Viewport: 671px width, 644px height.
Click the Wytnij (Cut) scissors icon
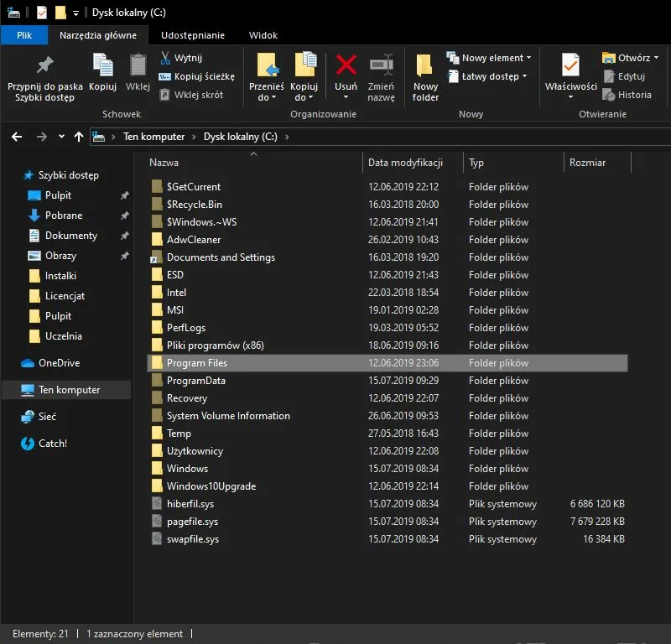pyautogui.click(x=167, y=59)
